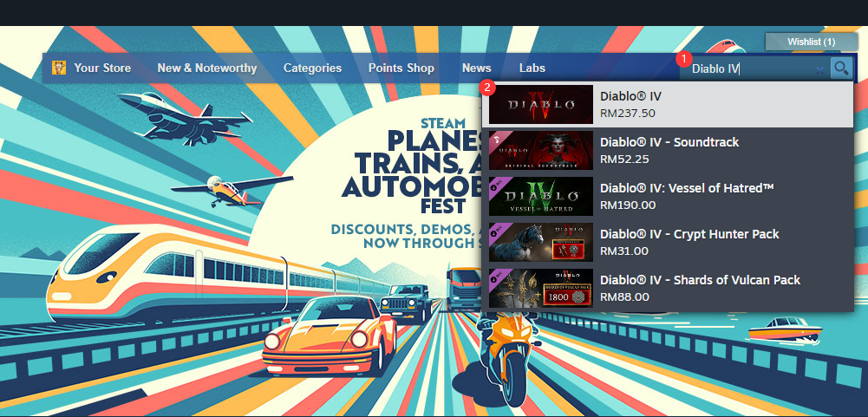Select the Diablo® IV search result
Screen dimensions: 868x417
pos(668,104)
